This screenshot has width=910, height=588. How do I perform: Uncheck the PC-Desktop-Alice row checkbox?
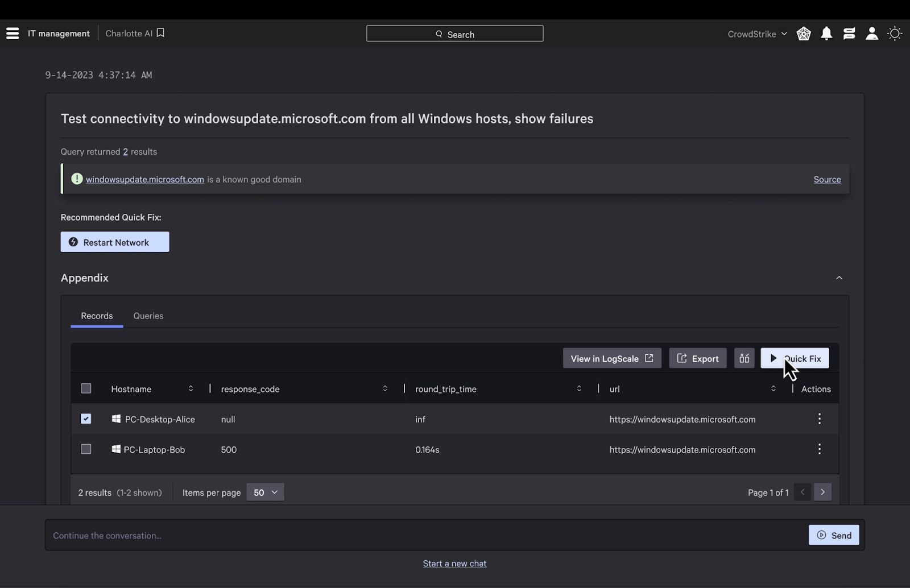coord(86,419)
